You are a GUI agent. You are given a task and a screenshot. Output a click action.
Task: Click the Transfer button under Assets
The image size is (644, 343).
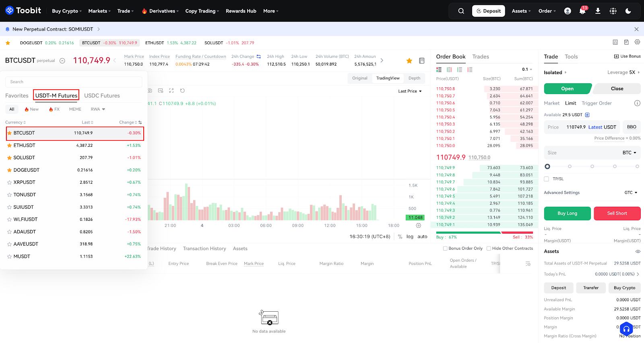[591, 288]
